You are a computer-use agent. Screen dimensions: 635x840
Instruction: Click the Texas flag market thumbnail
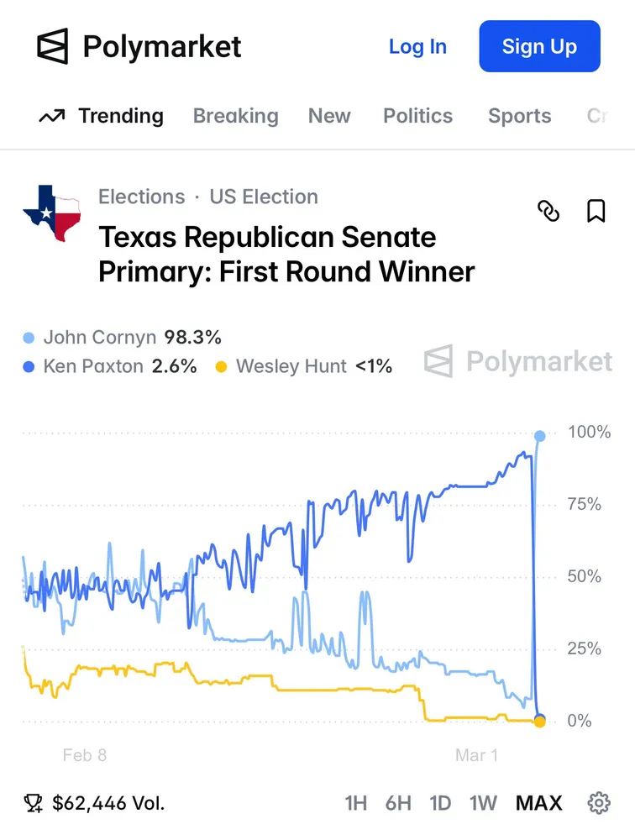point(52,213)
